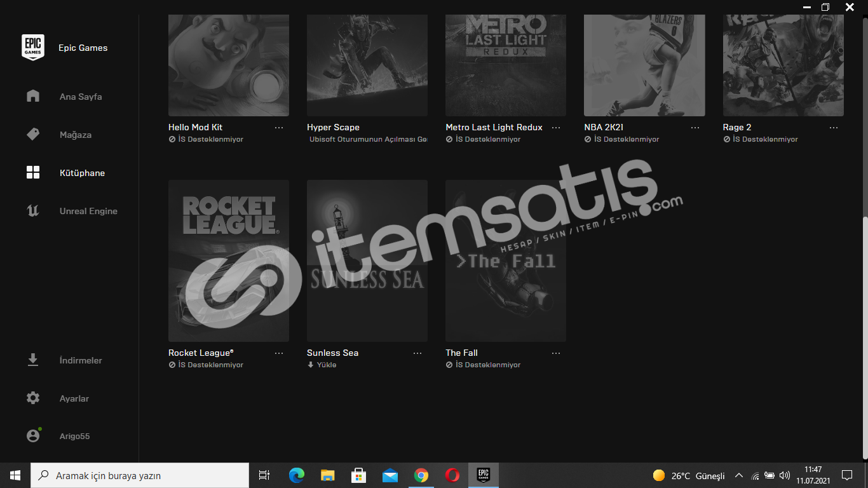Click Rocket League cover thumbnail
Image resolution: width=868 pixels, height=488 pixels.
tap(229, 261)
